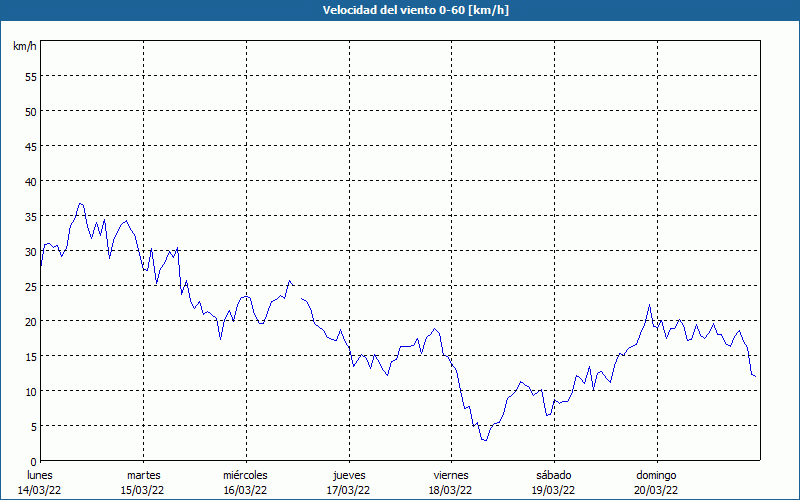Click the 'jueves' day label

click(x=349, y=475)
